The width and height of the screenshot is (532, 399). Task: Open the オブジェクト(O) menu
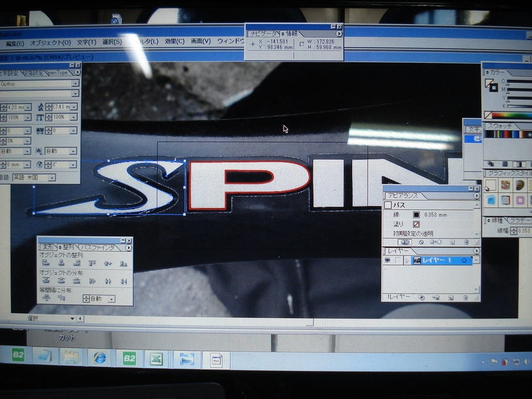pyautogui.click(x=50, y=43)
